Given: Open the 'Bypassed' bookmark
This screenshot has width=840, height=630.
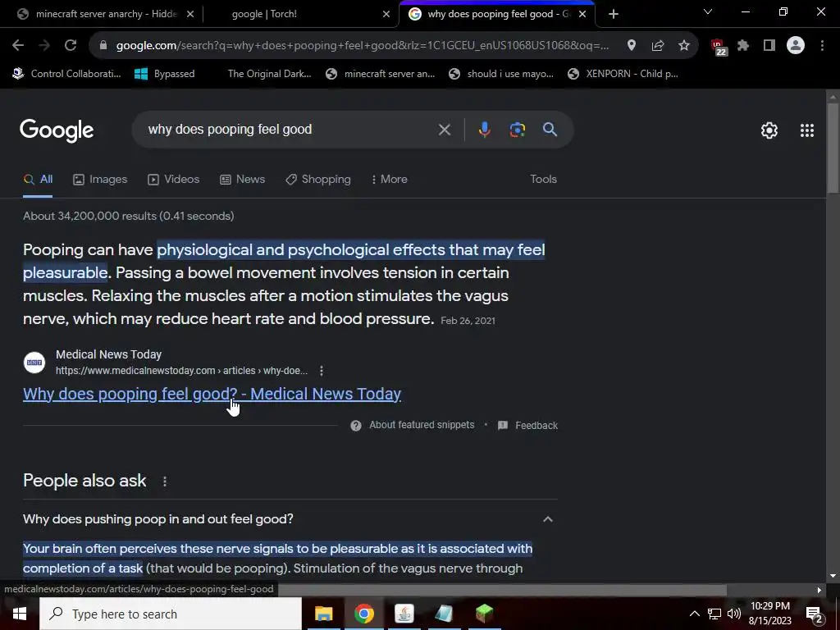Looking at the screenshot, I should pos(165,74).
